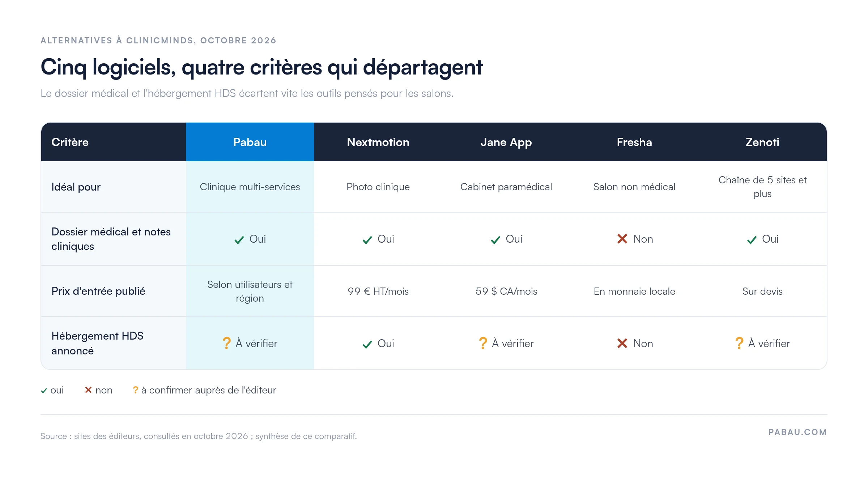Click the '99 € HT/mois' price cell
868x481 pixels.
pyautogui.click(x=378, y=291)
